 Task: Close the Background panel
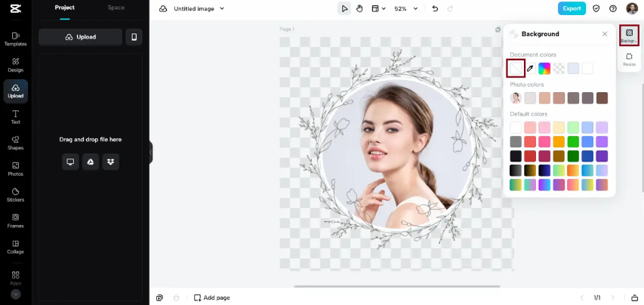click(605, 34)
